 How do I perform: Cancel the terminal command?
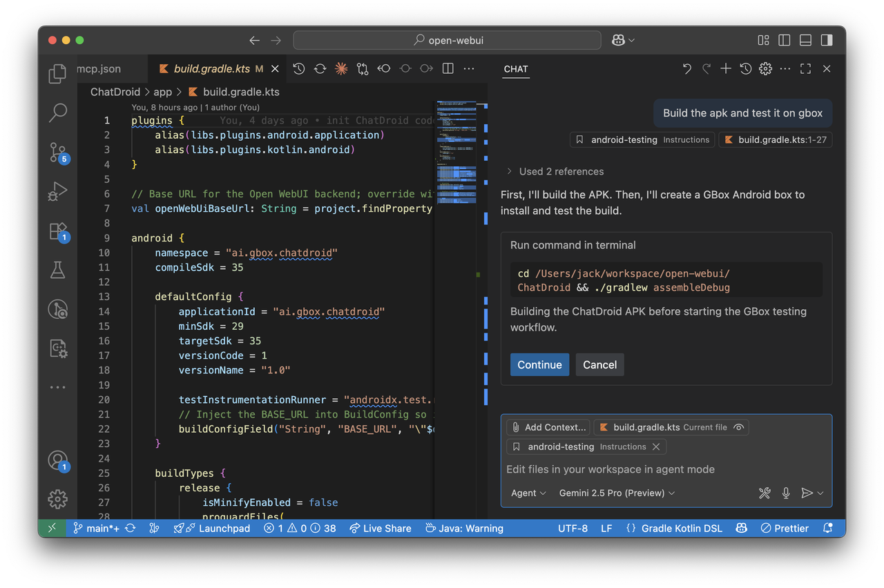599,364
